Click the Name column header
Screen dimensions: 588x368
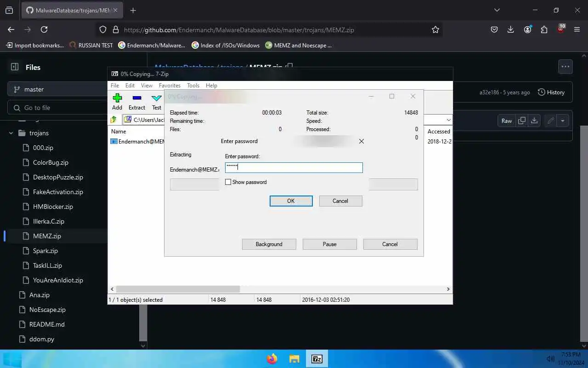tap(119, 132)
